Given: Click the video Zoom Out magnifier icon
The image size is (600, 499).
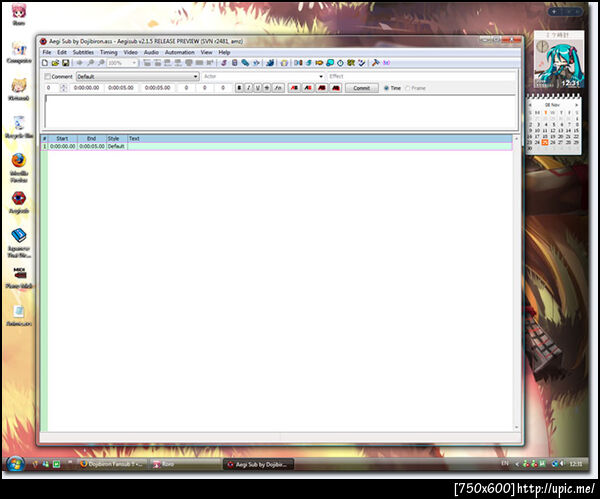Looking at the screenshot, I should coord(101,63).
